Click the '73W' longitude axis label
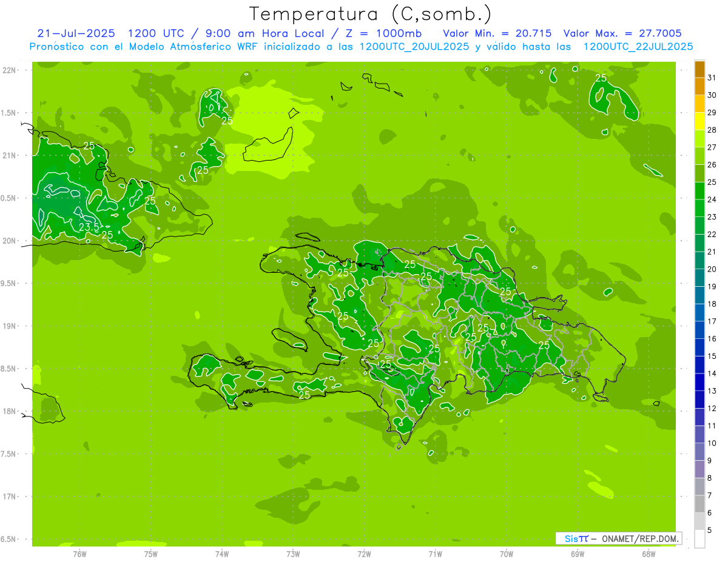The width and height of the screenshot is (728, 562). tap(293, 554)
